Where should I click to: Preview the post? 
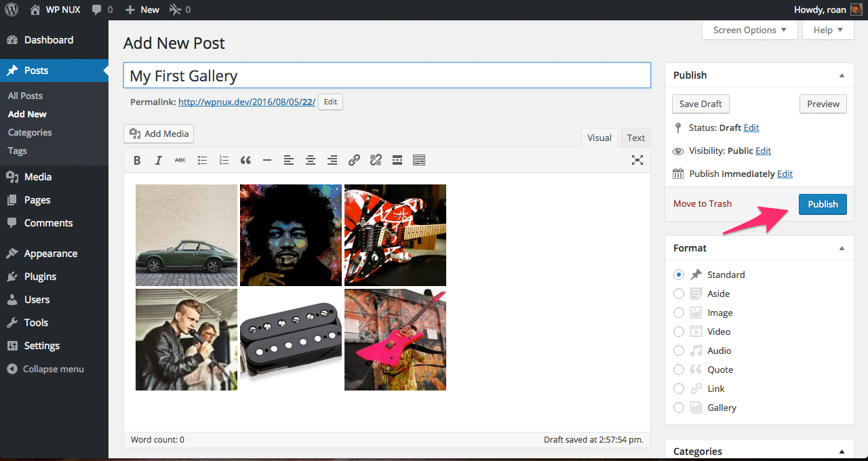pos(823,104)
